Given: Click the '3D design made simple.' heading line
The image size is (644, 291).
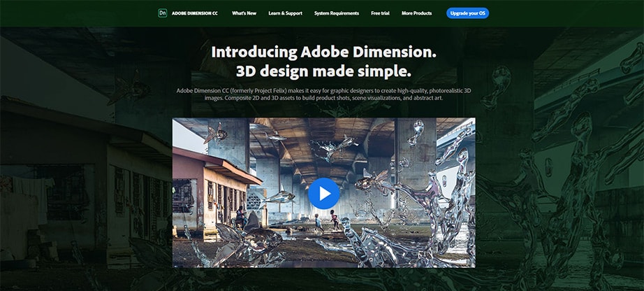Looking at the screenshot, I should point(323,71).
